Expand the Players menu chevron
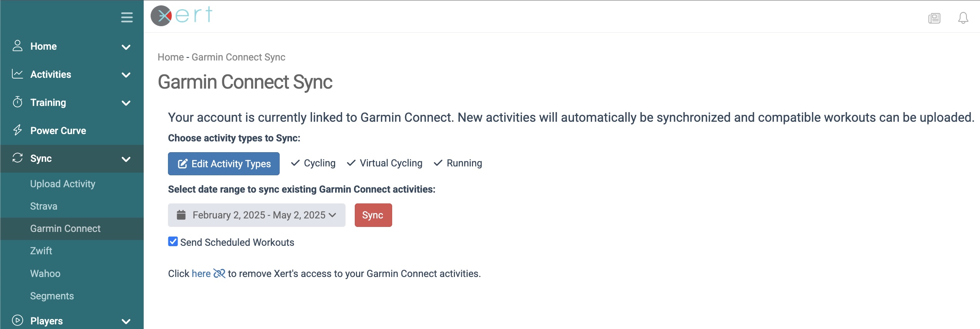Screen dimensions: 980x329 [126, 321]
